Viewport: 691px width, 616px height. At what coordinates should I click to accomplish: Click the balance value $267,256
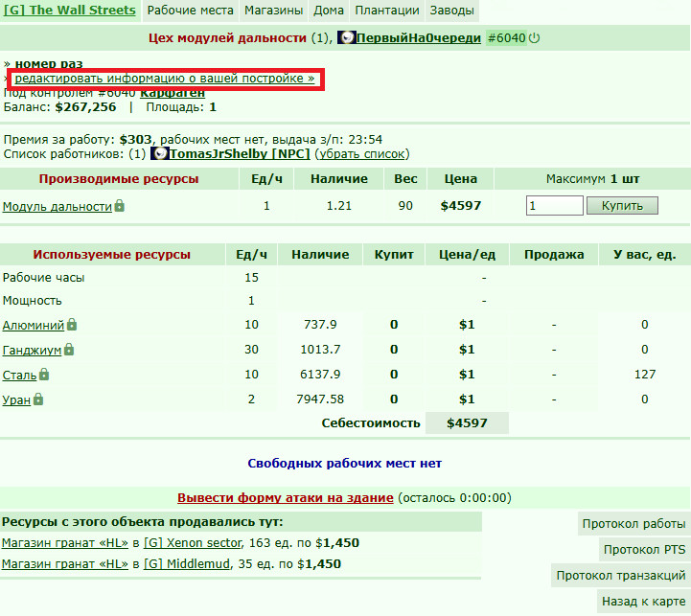coord(85,107)
